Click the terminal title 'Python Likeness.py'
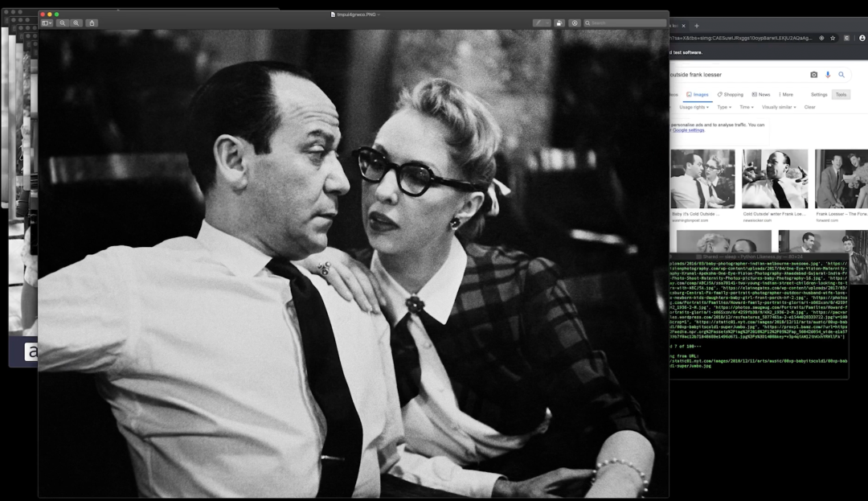868x501 pixels. pos(761,257)
